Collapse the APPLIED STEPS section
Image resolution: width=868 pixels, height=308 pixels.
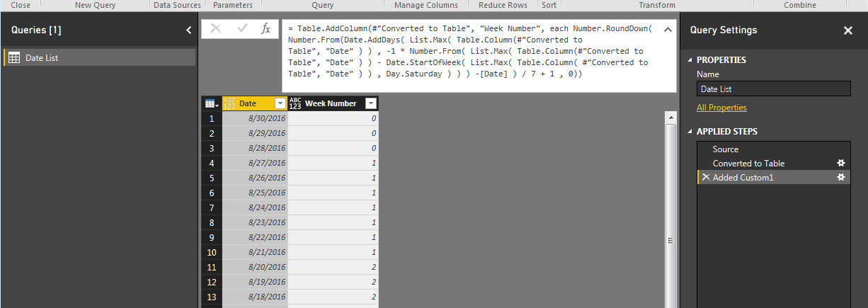click(x=690, y=132)
